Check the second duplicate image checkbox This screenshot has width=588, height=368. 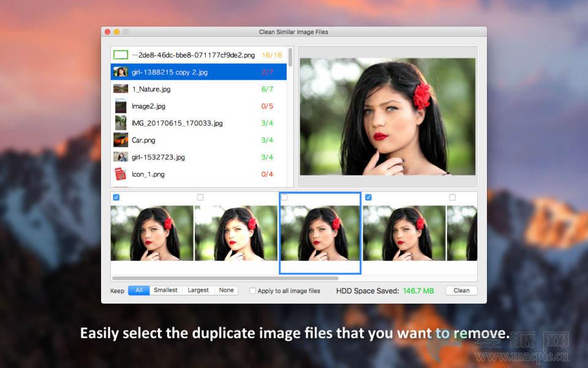coord(200,197)
